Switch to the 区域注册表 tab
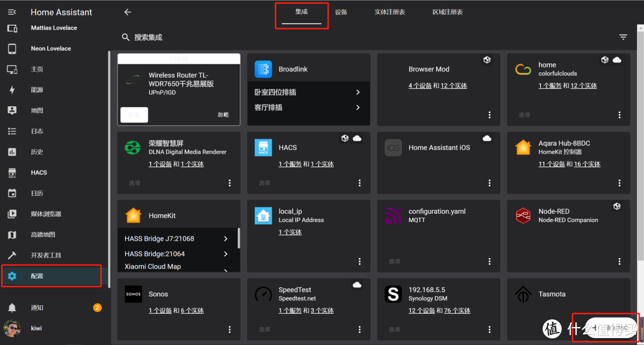This screenshot has width=644, height=345. tap(448, 13)
